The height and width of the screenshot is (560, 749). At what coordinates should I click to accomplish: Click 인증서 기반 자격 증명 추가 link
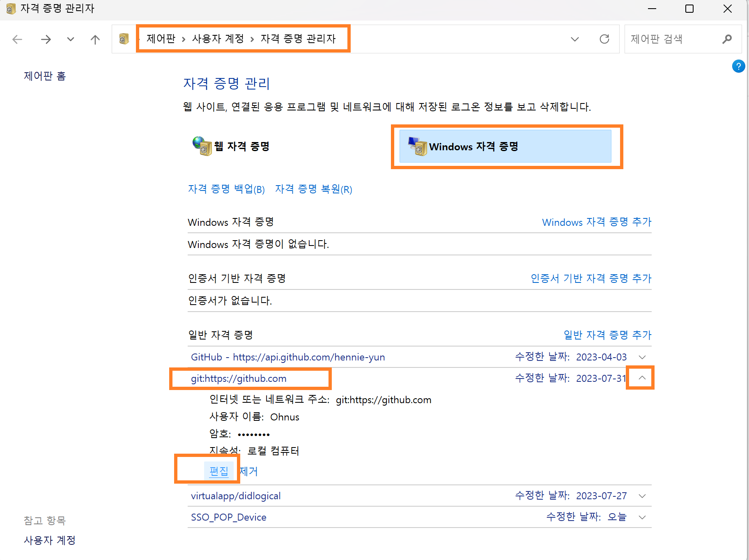[591, 278]
